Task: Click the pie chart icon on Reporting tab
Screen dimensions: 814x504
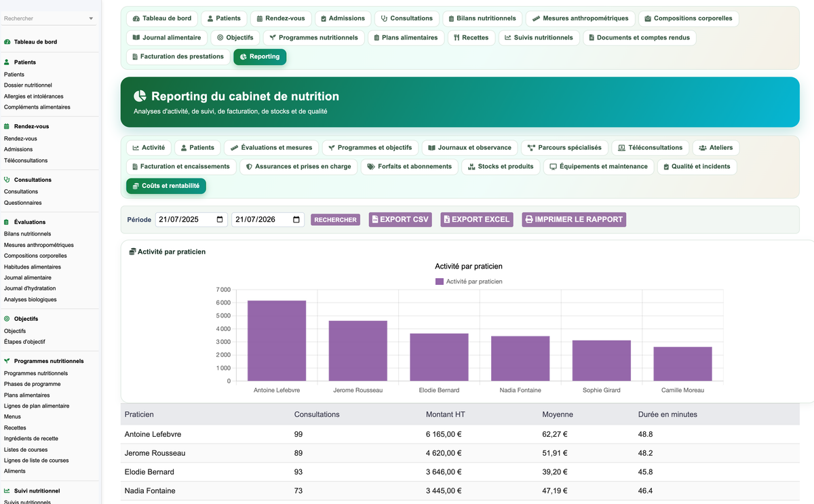Action: pos(244,57)
